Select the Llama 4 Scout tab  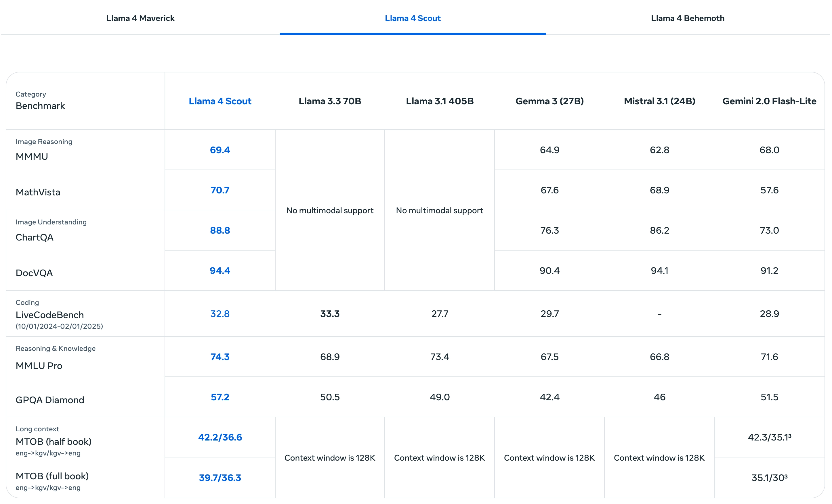[x=412, y=18]
